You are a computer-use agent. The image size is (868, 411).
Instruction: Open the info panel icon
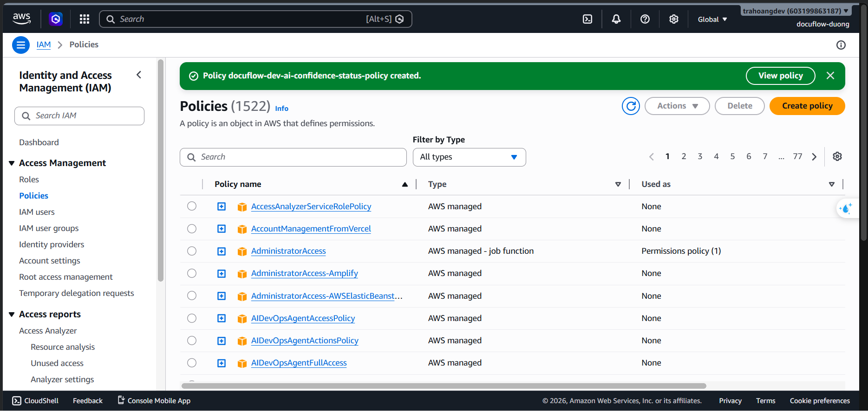(x=841, y=45)
